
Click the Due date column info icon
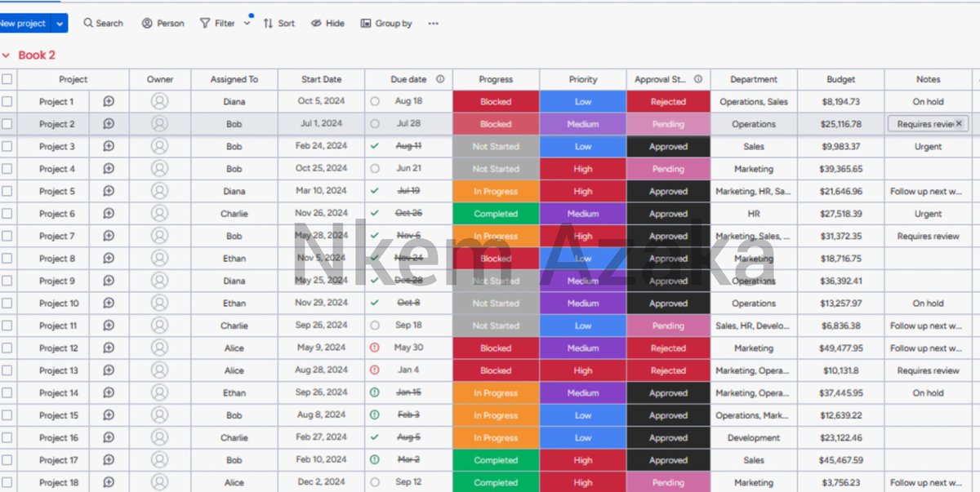pyautogui.click(x=440, y=79)
